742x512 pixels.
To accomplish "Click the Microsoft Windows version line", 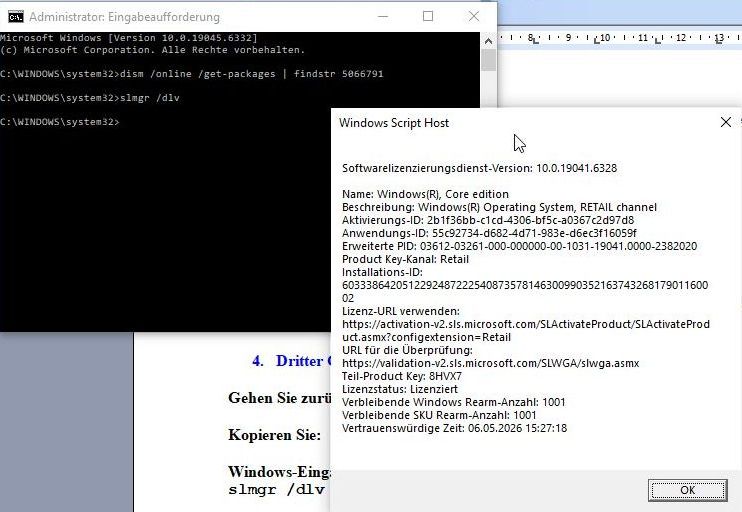I will [x=129, y=38].
